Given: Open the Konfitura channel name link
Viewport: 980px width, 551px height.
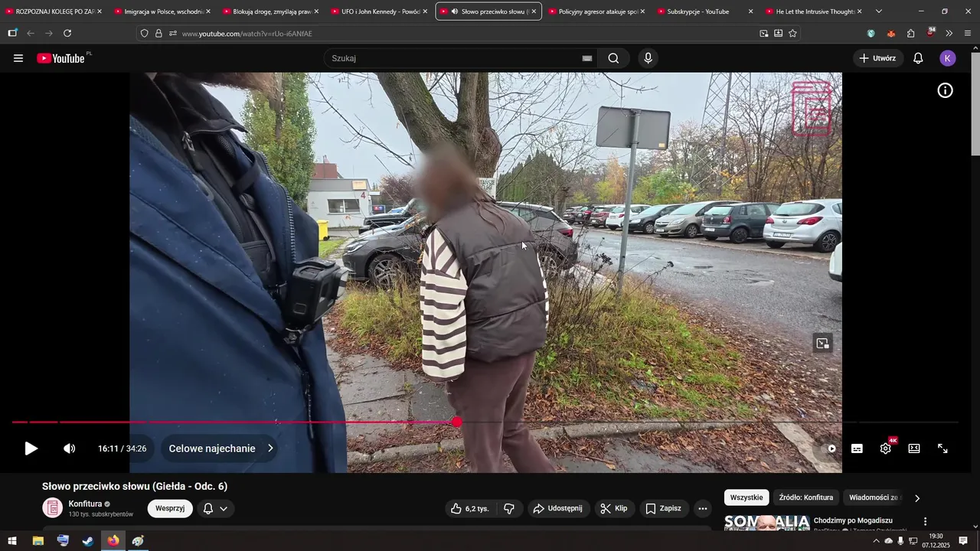Looking at the screenshot, I should 85,504.
